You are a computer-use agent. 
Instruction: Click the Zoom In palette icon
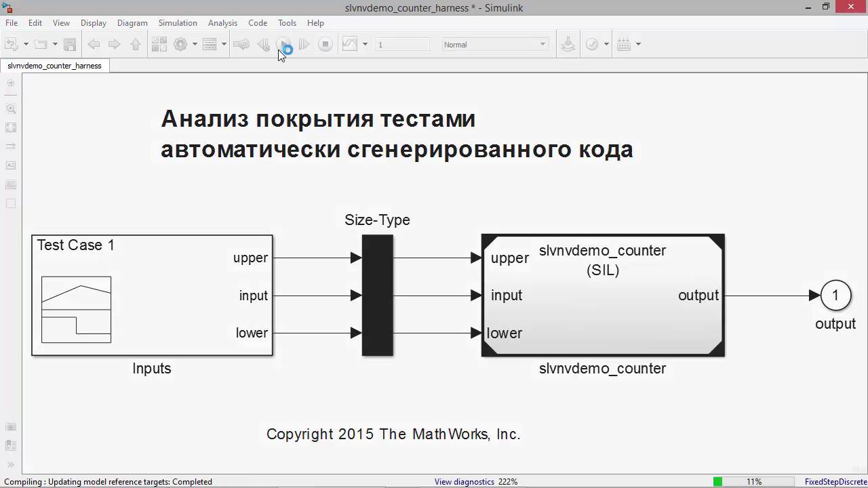pos(11,108)
